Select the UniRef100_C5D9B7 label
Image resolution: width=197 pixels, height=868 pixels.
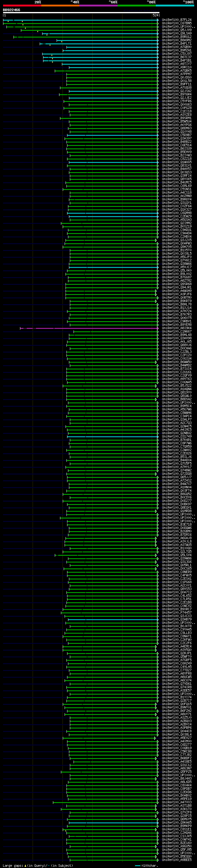tap(176, 135)
